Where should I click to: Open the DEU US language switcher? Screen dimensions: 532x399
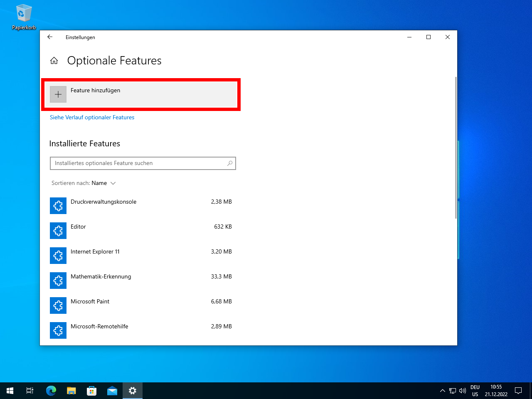pyautogui.click(x=475, y=391)
